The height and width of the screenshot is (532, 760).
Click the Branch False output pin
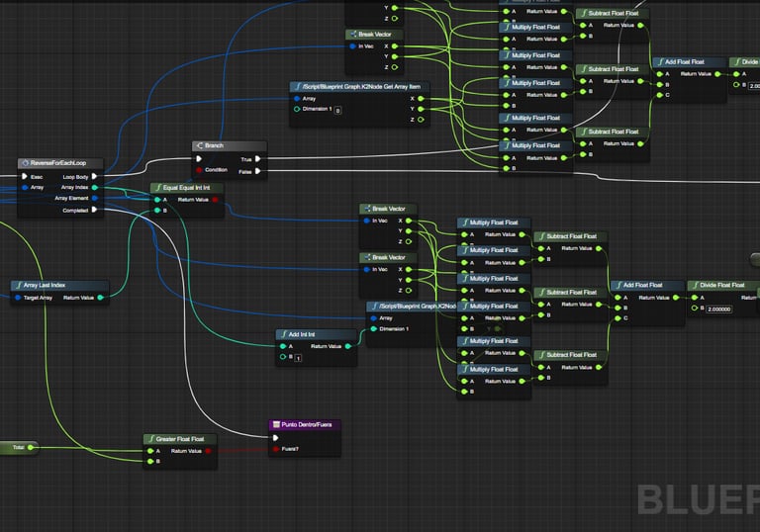coord(258,171)
